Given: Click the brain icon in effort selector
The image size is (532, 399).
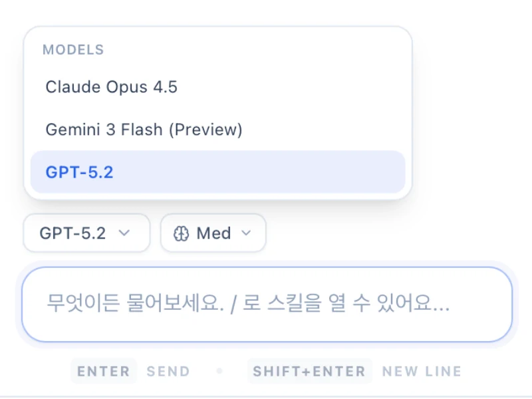Looking at the screenshot, I should [x=182, y=233].
